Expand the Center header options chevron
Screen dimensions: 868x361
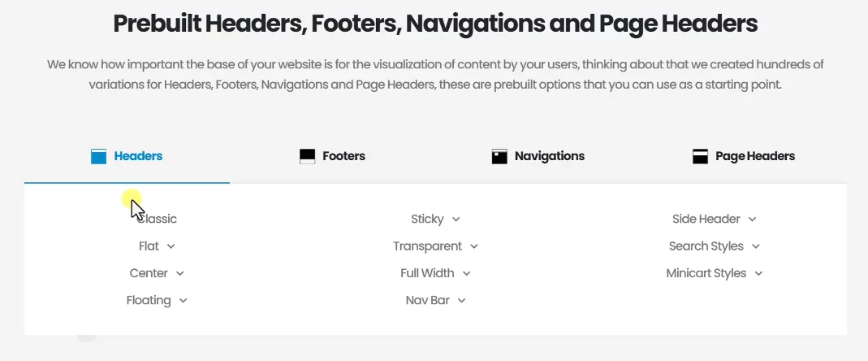[180, 273]
